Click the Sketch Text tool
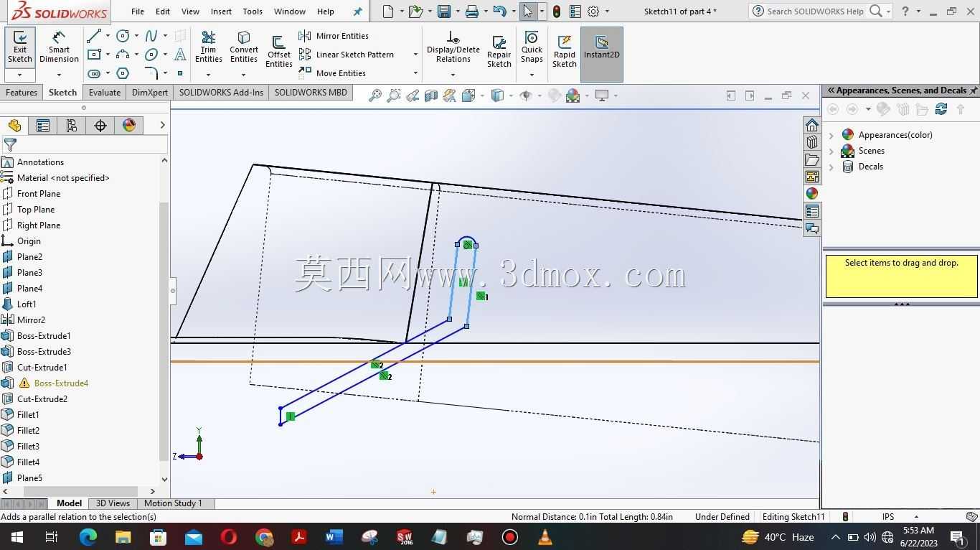This screenshot has height=550, width=980. coord(180,55)
